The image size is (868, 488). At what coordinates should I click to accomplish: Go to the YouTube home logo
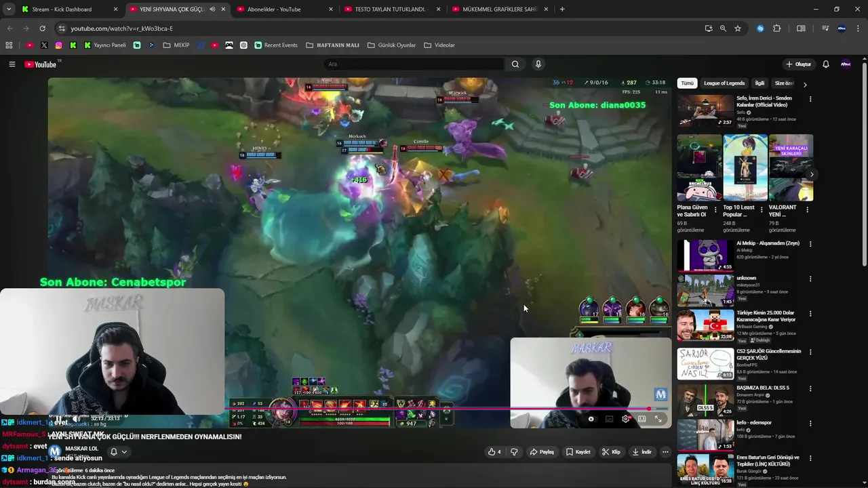(x=41, y=64)
